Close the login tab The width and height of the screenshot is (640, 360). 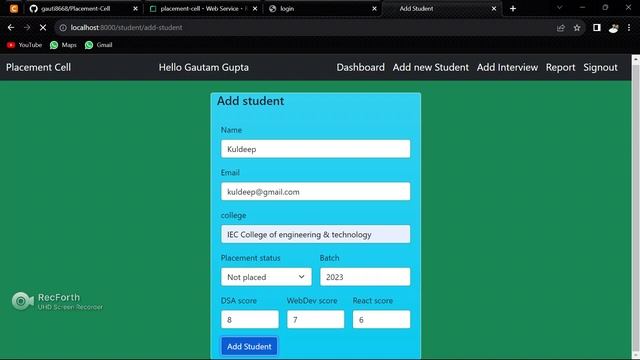tap(374, 9)
